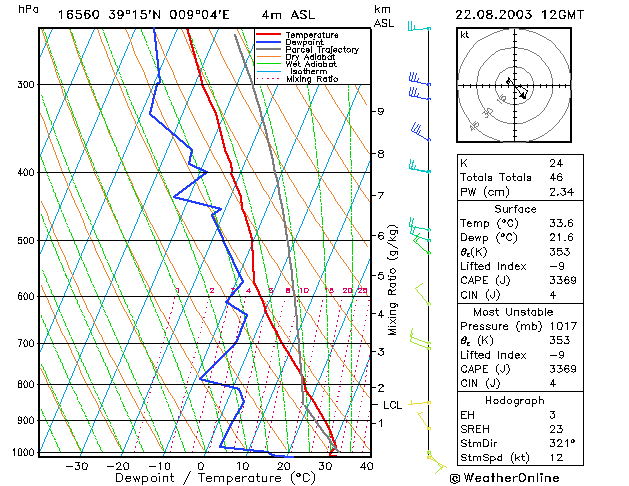Click the gray Parcel Trajectory legend swatch
This screenshot has width=629, height=486.
pos(268,49)
